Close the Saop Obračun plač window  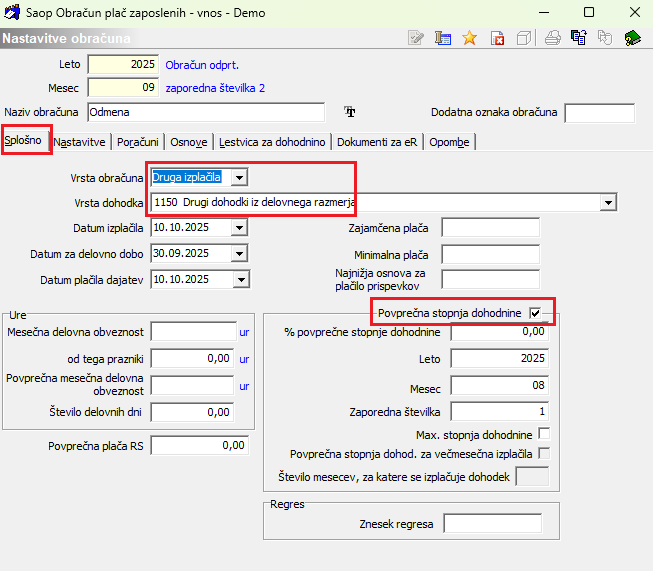click(635, 12)
